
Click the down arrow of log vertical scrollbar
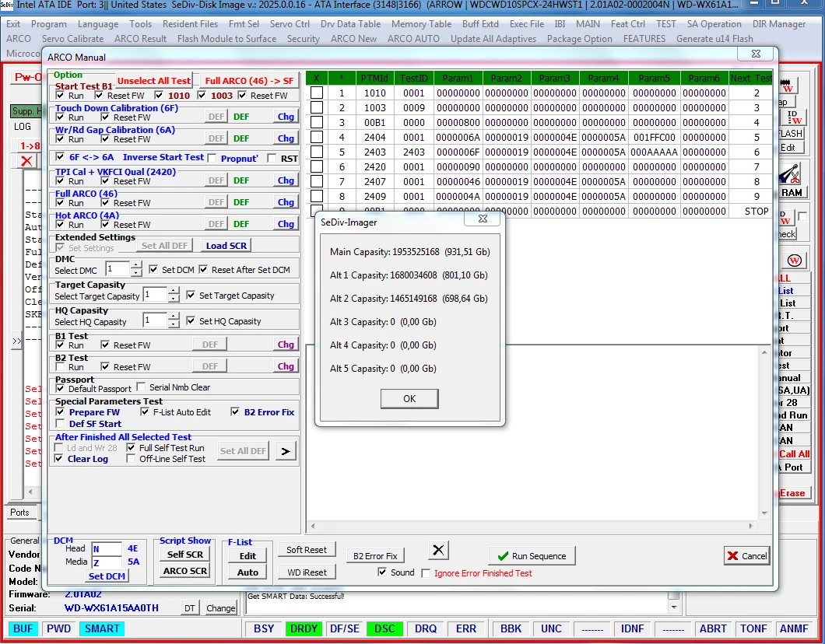764,513
